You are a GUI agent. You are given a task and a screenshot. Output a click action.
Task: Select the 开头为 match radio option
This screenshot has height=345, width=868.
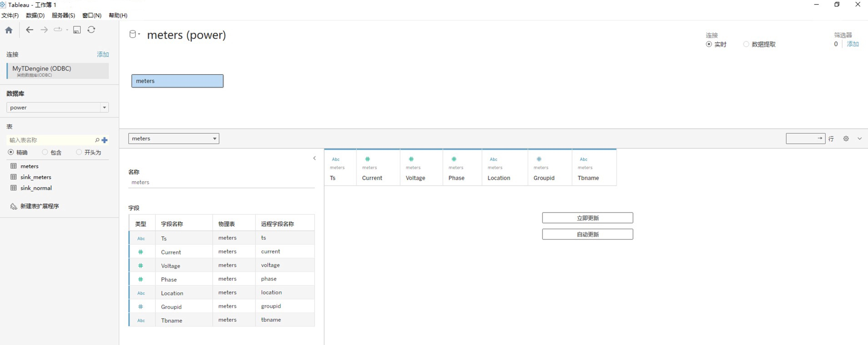coord(79,152)
